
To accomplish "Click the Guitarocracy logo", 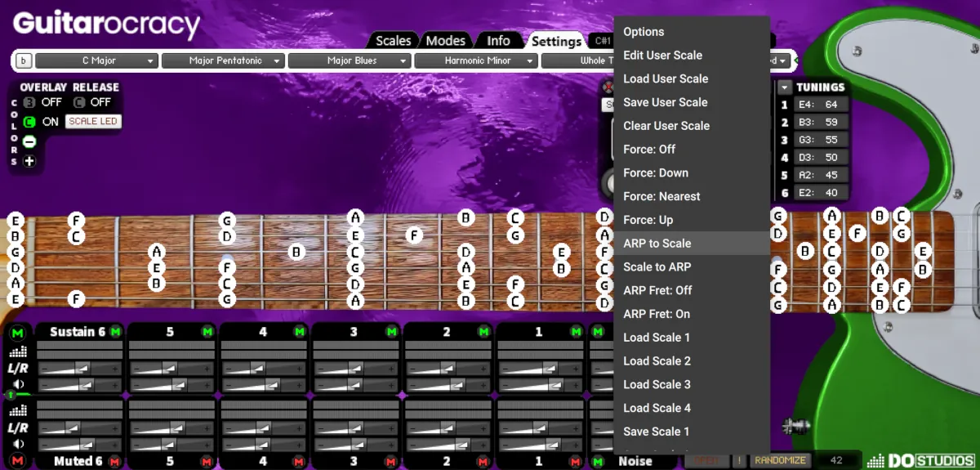I will [106, 23].
